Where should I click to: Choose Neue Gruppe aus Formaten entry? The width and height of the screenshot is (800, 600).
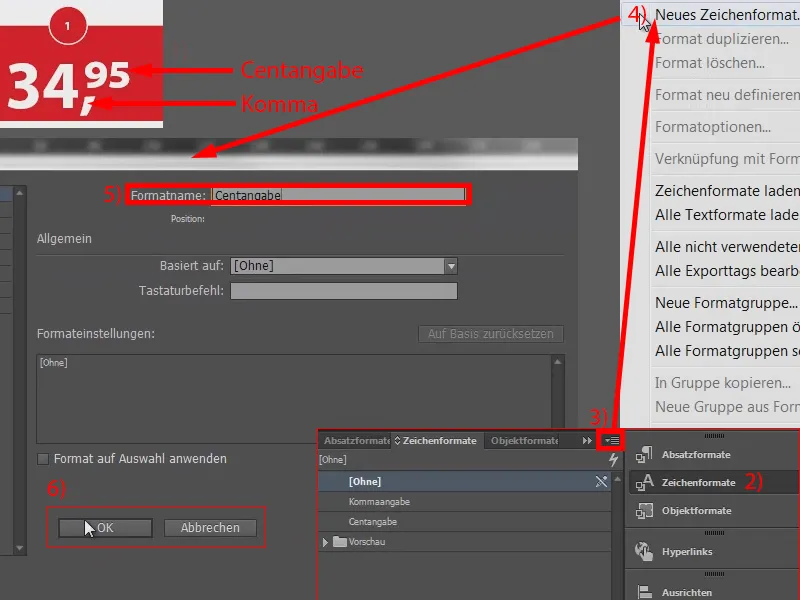coord(727,407)
